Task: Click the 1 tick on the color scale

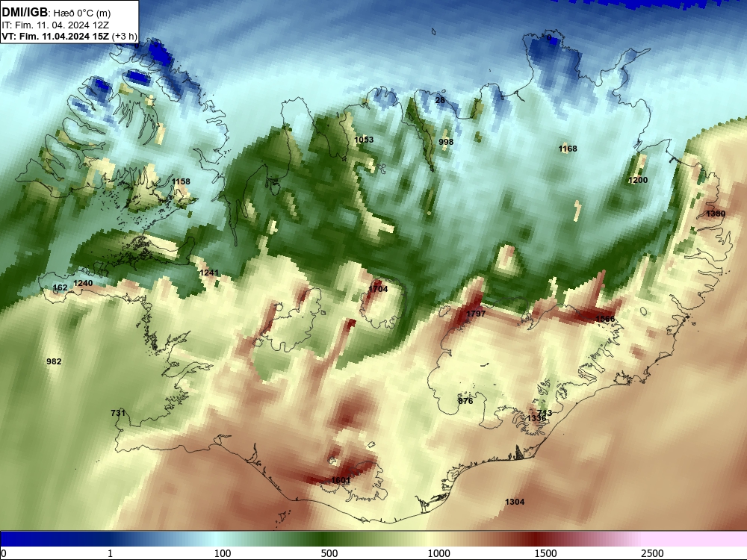Action: (110, 553)
